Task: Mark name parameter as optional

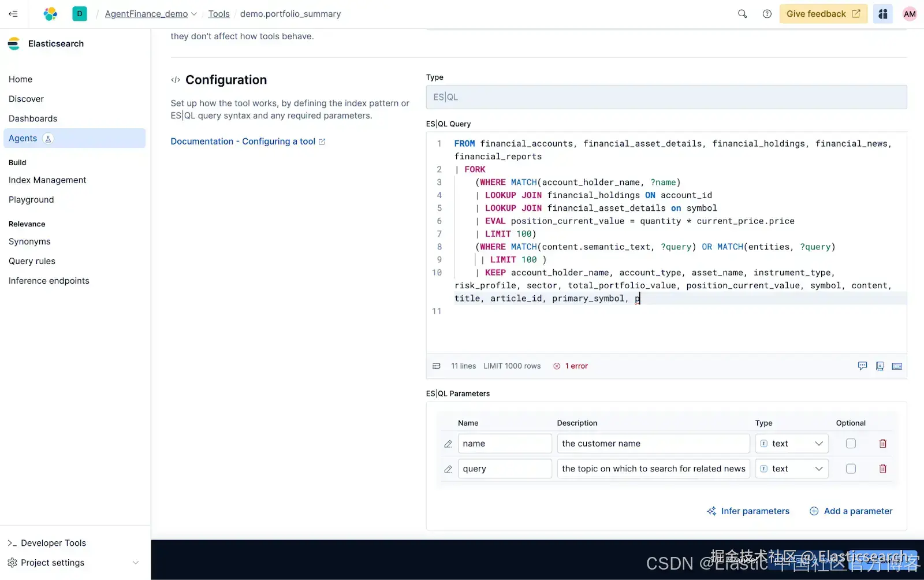Action: (851, 444)
